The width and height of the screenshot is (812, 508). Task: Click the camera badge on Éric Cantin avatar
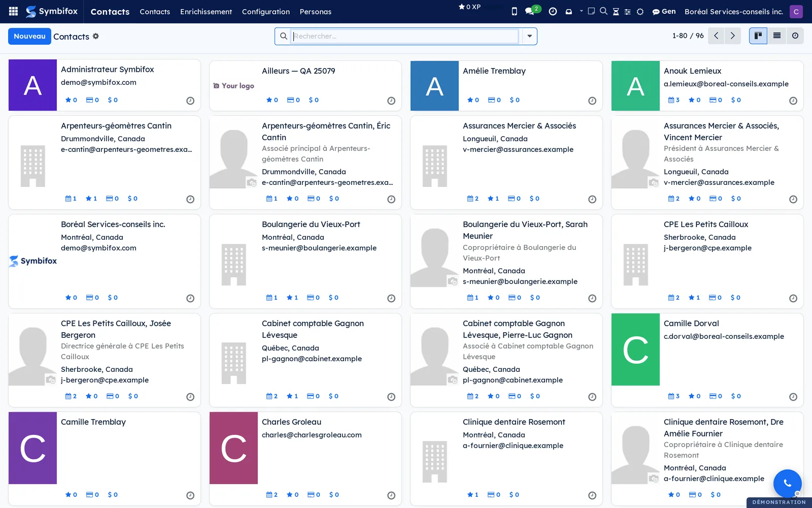pyautogui.click(x=252, y=182)
